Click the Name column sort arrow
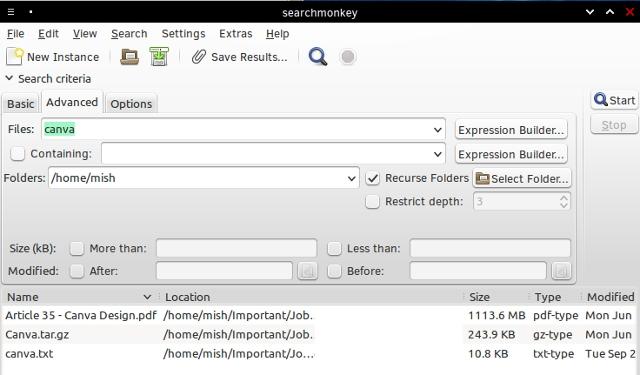The height and width of the screenshot is (375, 640). coord(147,297)
